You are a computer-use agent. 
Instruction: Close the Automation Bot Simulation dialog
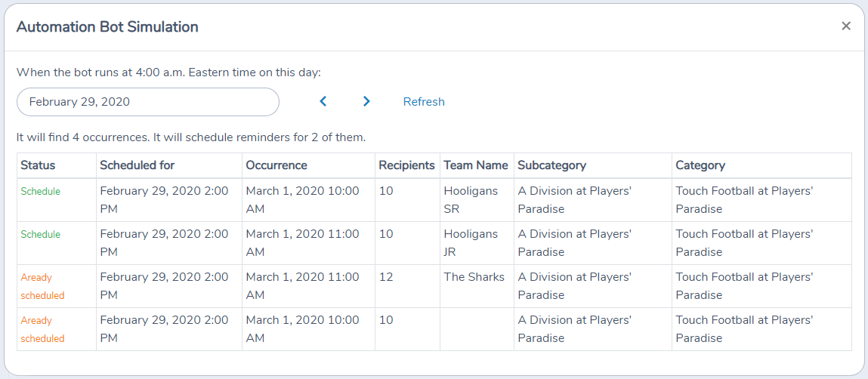pos(846,26)
